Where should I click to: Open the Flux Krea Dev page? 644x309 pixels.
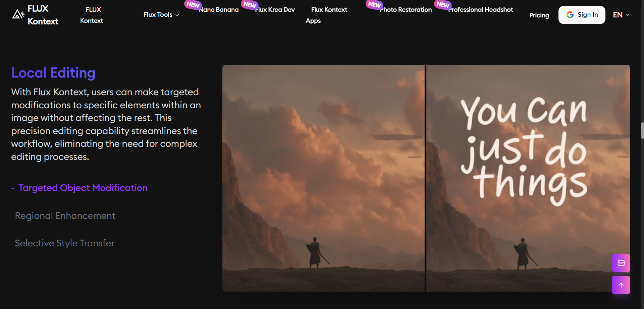pos(275,10)
